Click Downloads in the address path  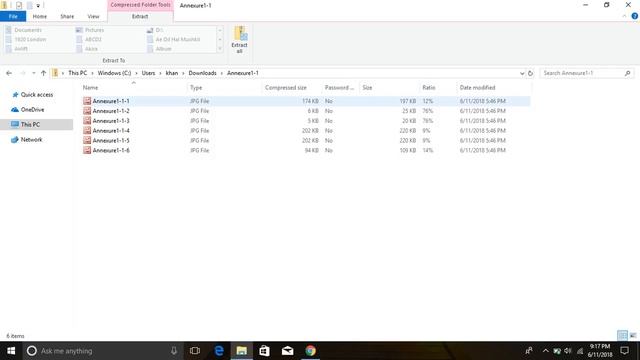click(202, 73)
